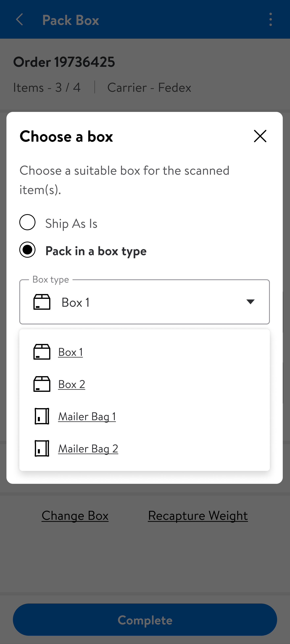290x644 pixels.
Task: Click the Box 1 package icon in list
Action: (42, 352)
